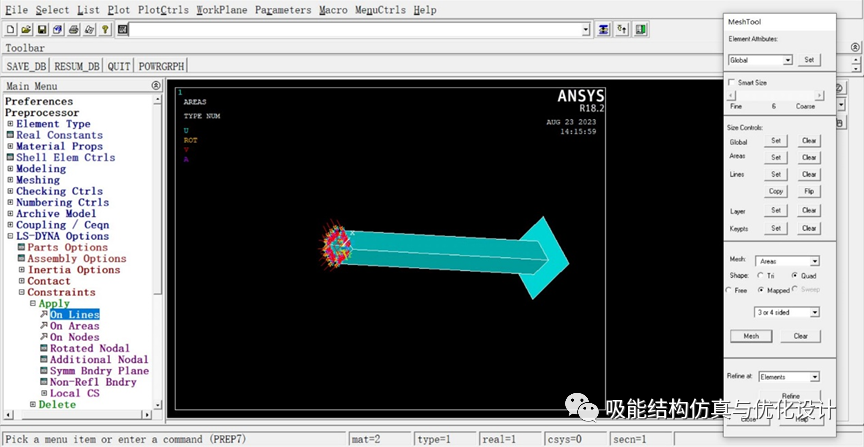Open Symm Bndry Plane dialog

tap(99, 371)
